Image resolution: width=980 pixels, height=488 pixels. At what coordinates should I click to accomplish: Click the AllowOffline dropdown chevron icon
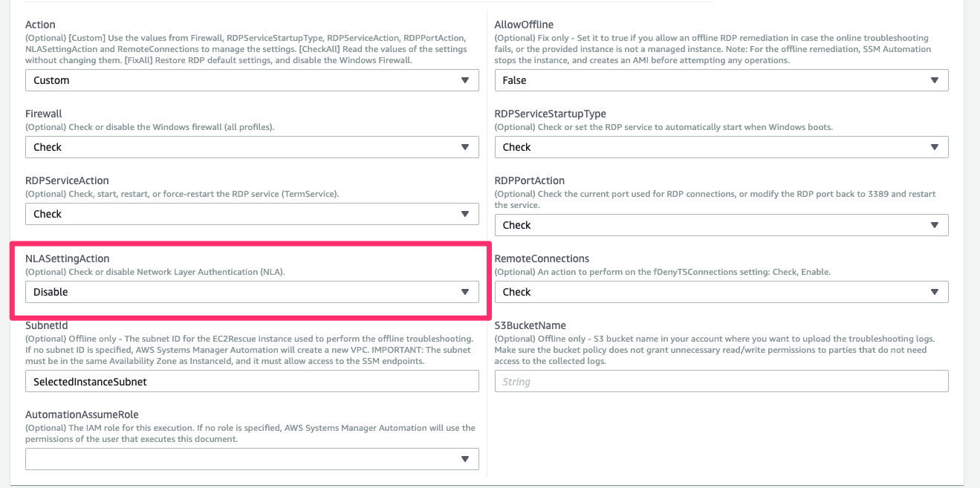[937, 80]
